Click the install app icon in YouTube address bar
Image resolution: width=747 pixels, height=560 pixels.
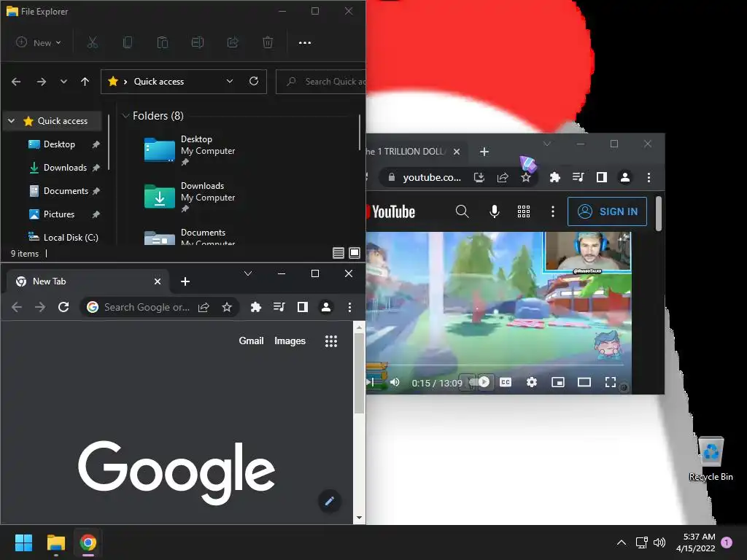pyautogui.click(x=479, y=178)
